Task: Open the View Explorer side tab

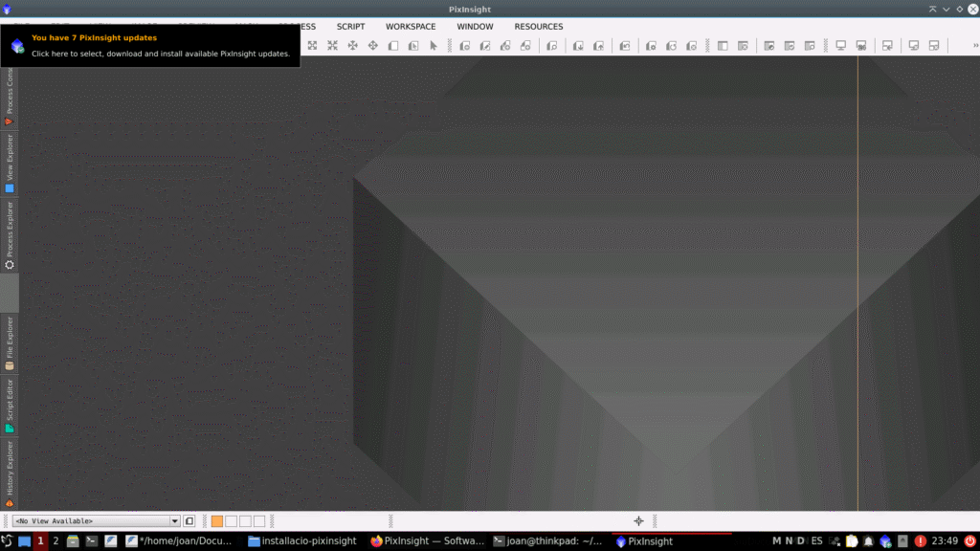Action: (10, 163)
